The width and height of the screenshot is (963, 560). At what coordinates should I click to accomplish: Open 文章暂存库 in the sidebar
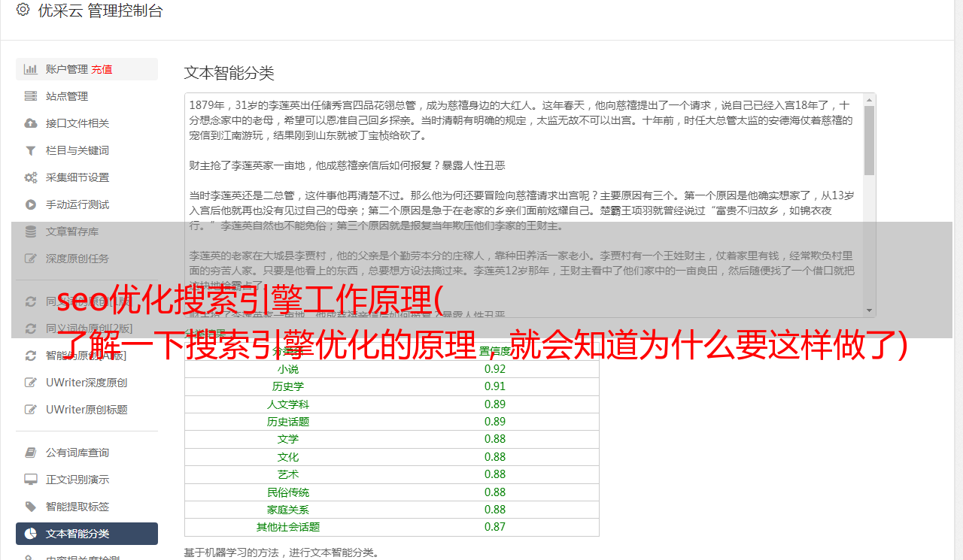pos(87,232)
